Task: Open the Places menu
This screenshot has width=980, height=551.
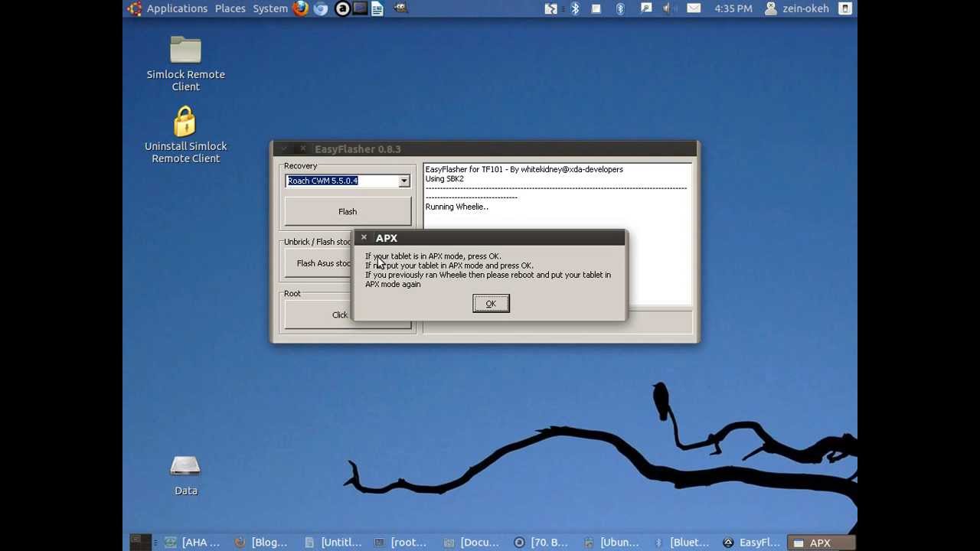Action: [x=230, y=8]
